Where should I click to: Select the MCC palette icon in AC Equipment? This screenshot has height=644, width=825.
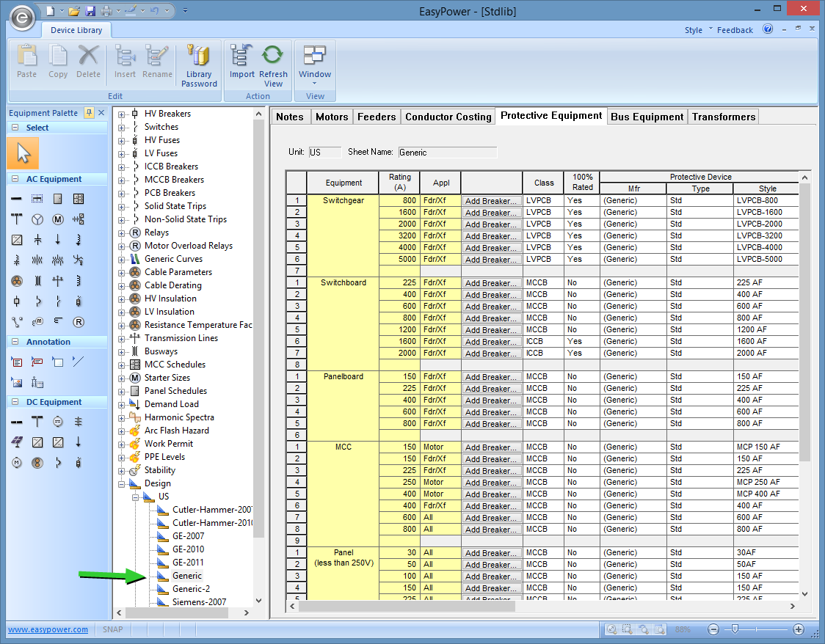[x=79, y=199]
